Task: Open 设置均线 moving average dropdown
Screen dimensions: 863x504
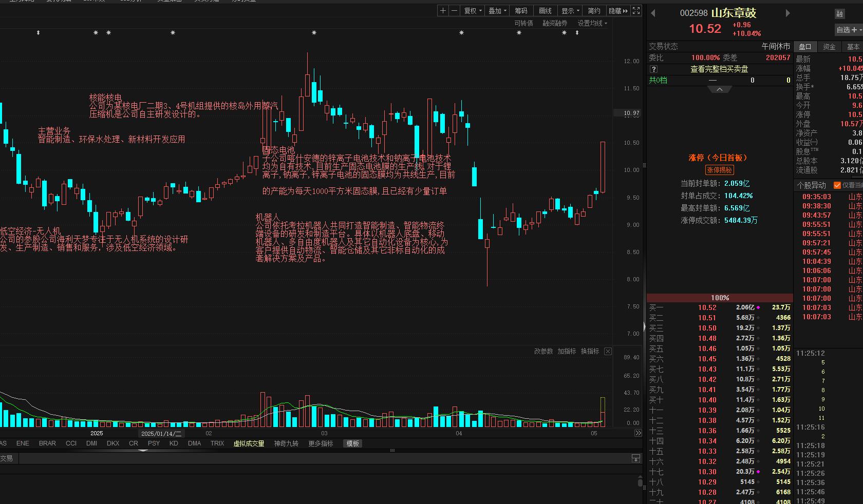Action: pyautogui.click(x=592, y=23)
